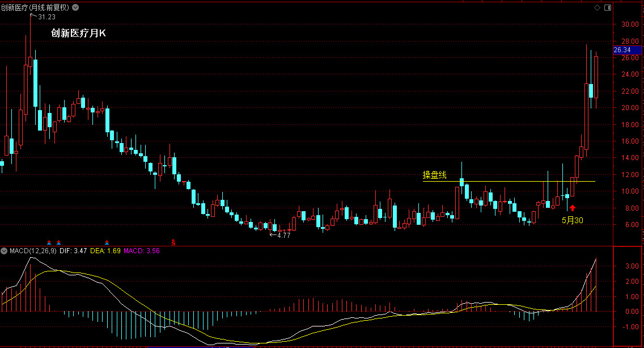Click the diamond icon at top right
644x348 pixels.
click(x=597, y=8)
